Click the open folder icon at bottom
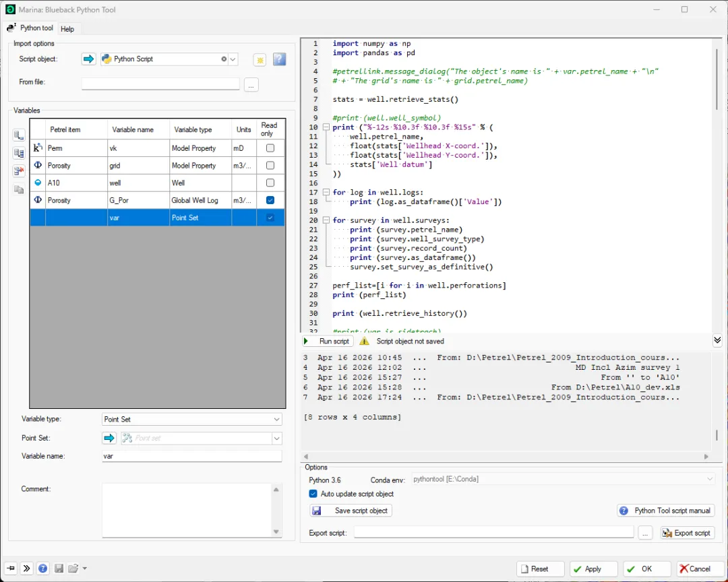The height and width of the screenshot is (582, 728). (73, 568)
